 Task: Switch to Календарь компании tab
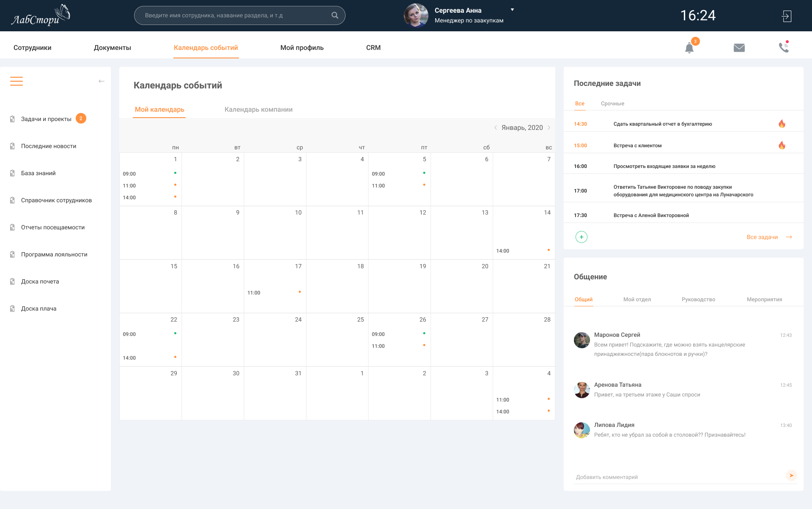(x=258, y=110)
